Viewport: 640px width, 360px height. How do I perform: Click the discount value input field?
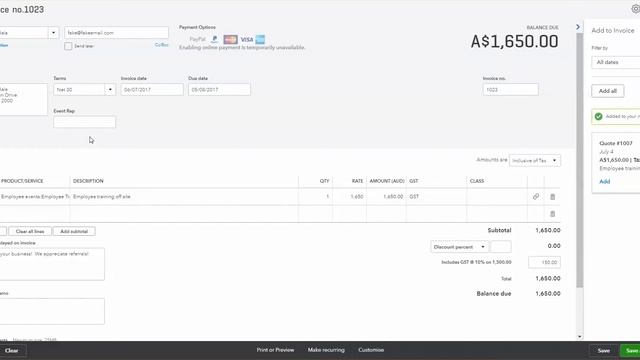[500, 247]
